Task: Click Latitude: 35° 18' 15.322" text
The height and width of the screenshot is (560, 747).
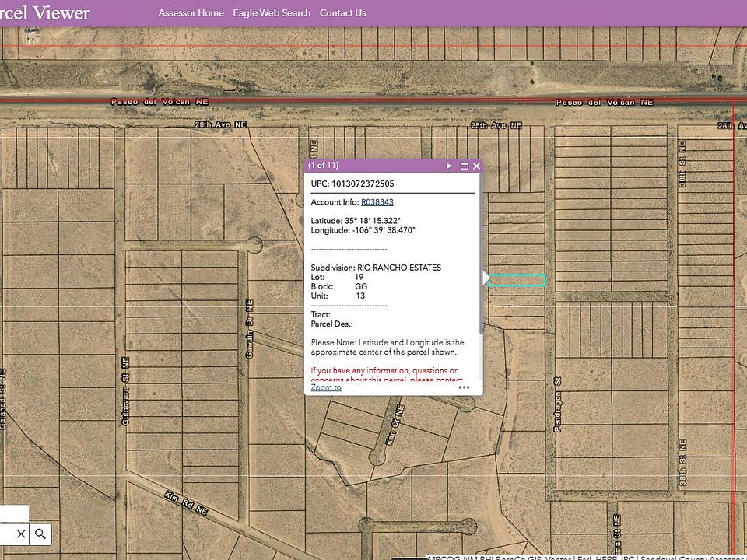Action: pyautogui.click(x=356, y=221)
